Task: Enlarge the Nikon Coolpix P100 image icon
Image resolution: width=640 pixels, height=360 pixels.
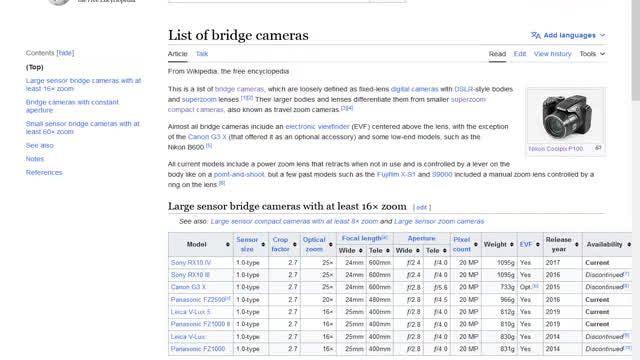Action: (x=598, y=148)
